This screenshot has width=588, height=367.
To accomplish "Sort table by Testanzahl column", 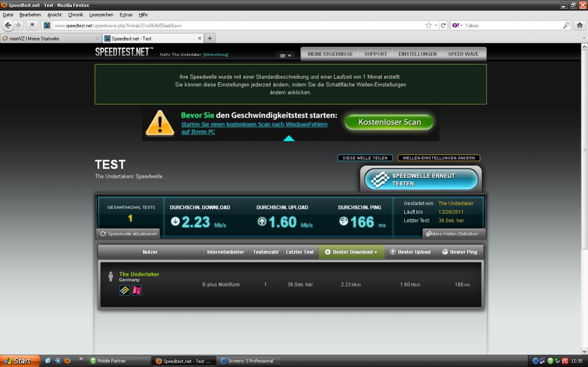I will point(266,252).
